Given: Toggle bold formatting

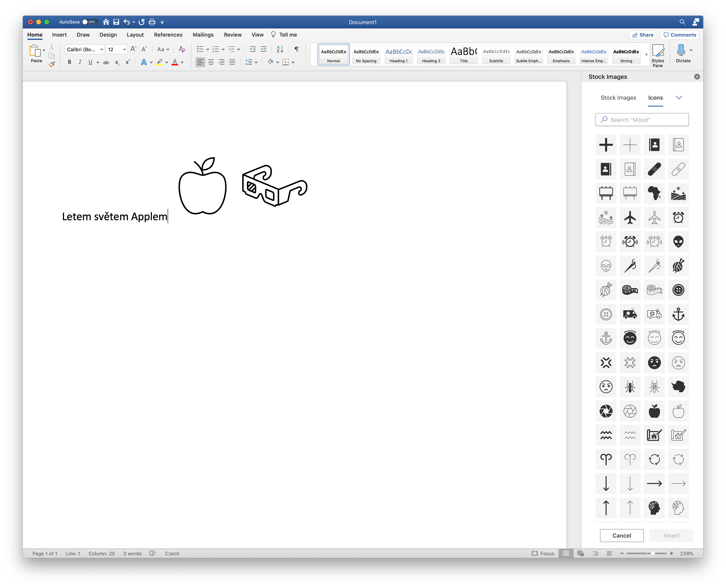Looking at the screenshot, I should coord(70,62).
